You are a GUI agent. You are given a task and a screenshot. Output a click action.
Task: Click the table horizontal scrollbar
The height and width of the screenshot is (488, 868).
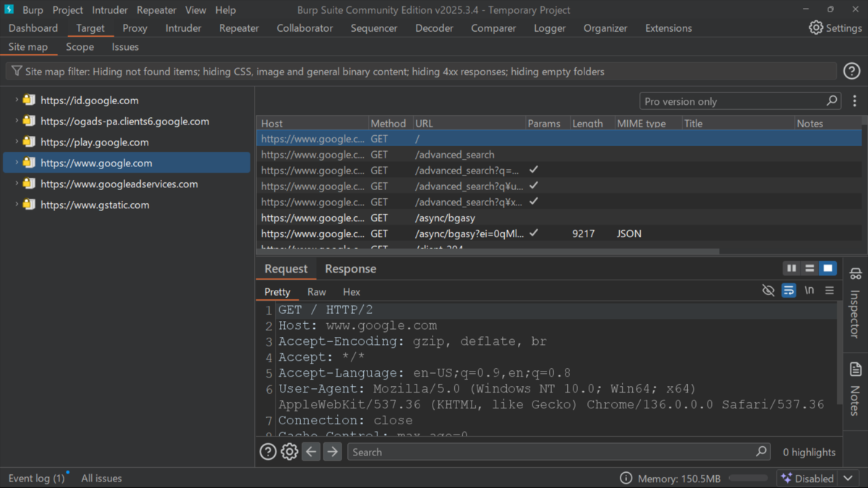(x=488, y=252)
